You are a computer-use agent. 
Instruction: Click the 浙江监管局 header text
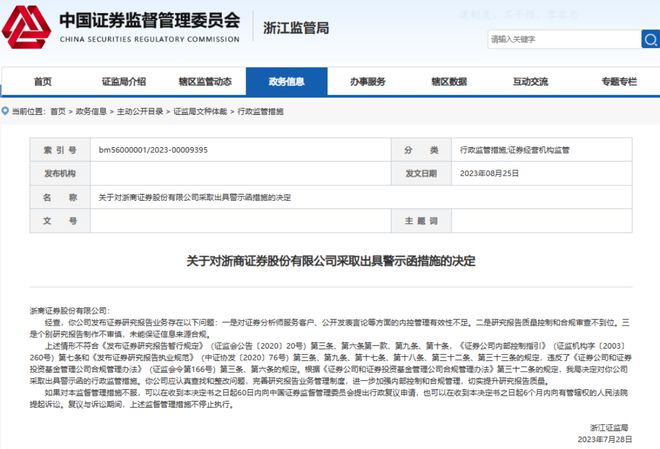(296, 28)
